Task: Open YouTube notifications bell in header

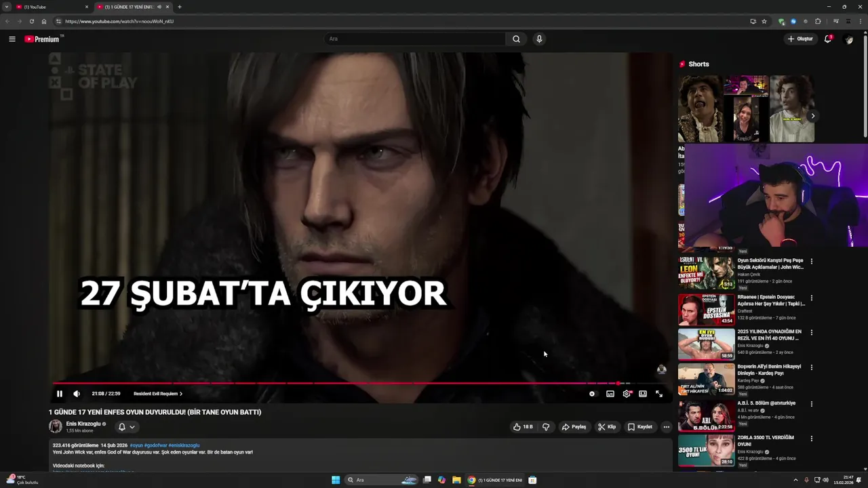Action: point(828,39)
